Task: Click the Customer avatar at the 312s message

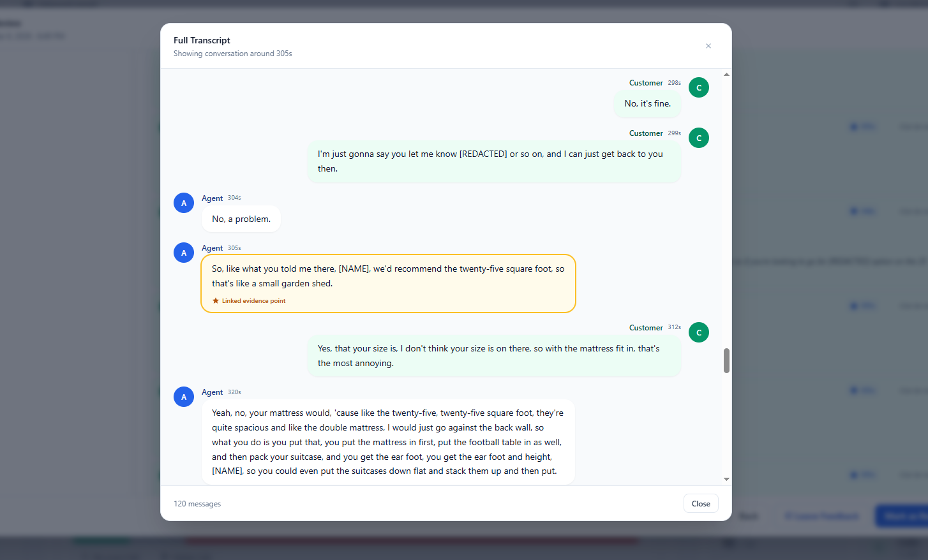Action: 698,332
